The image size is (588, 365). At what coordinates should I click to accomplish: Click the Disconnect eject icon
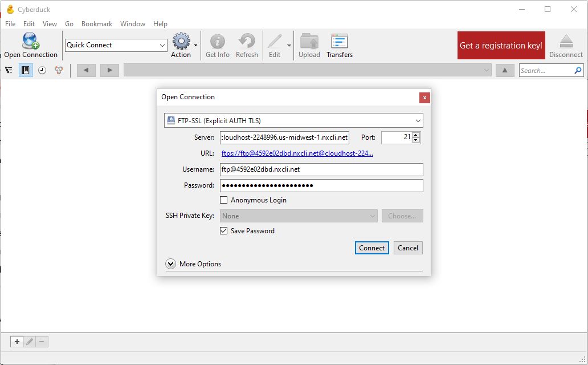click(x=566, y=41)
